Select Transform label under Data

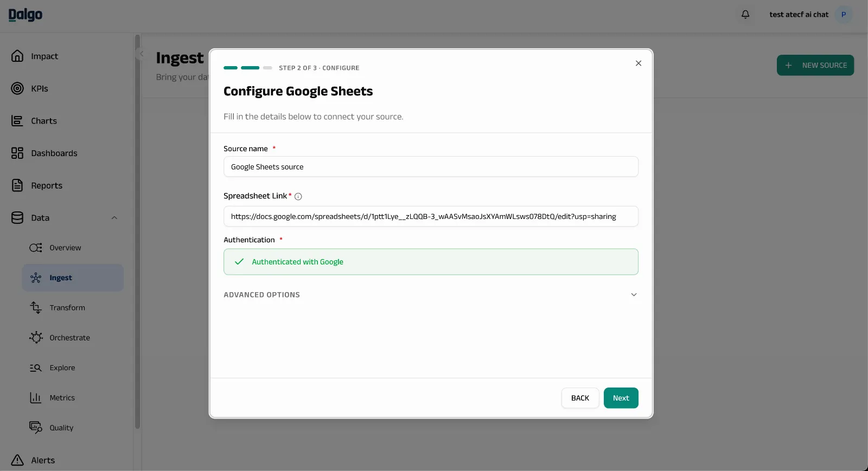pyautogui.click(x=67, y=308)
